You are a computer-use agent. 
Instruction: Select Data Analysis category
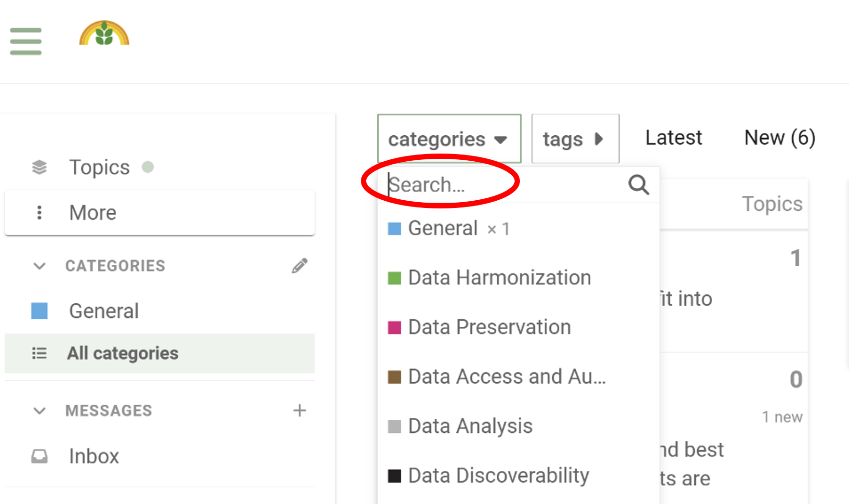[x=518, y=426]
